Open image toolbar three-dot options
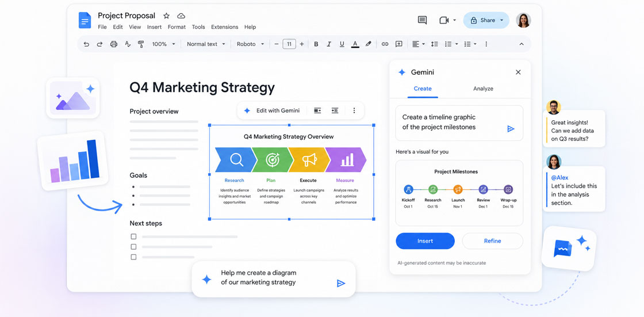Image resolution: width=644 pixels, height=317 pixels. pyautogui.click(x=354, y=110)
